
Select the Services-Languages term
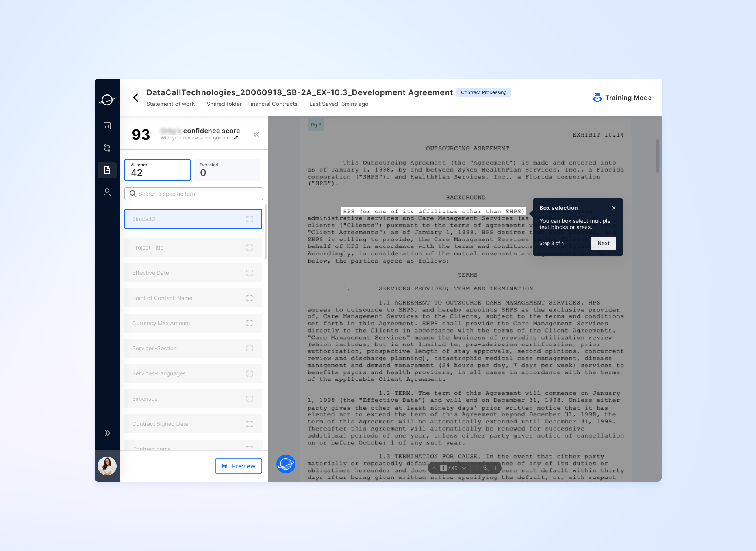click(x=193, y=373)
